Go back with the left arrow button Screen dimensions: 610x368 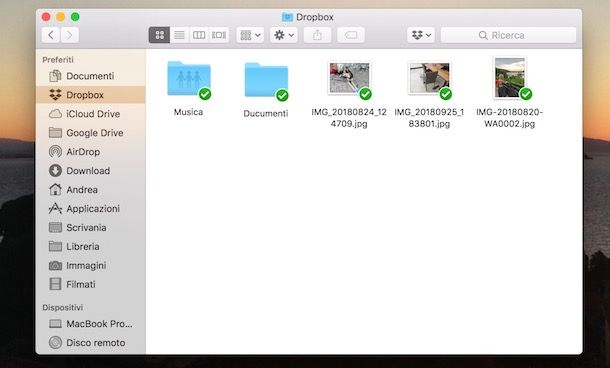click(51, 35)
